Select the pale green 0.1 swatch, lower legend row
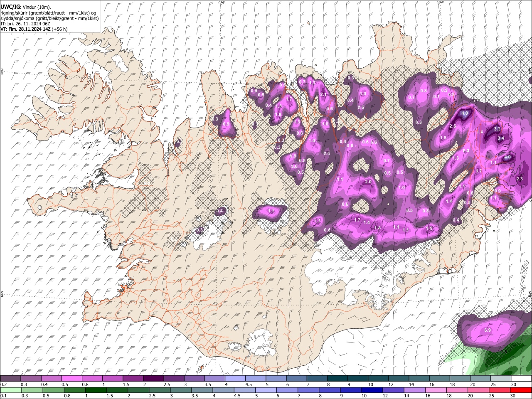The height and width of the screenshot is (399, 532). 11,390
